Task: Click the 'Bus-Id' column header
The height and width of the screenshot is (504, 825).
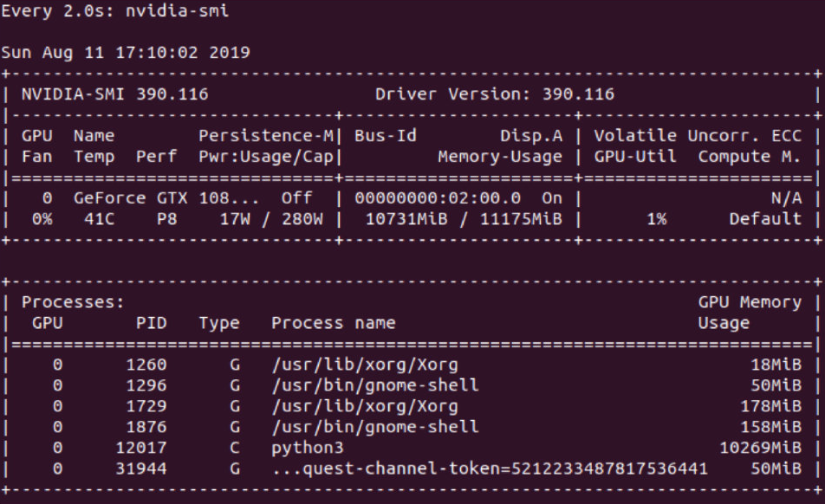Action: (x=386, y=136)
